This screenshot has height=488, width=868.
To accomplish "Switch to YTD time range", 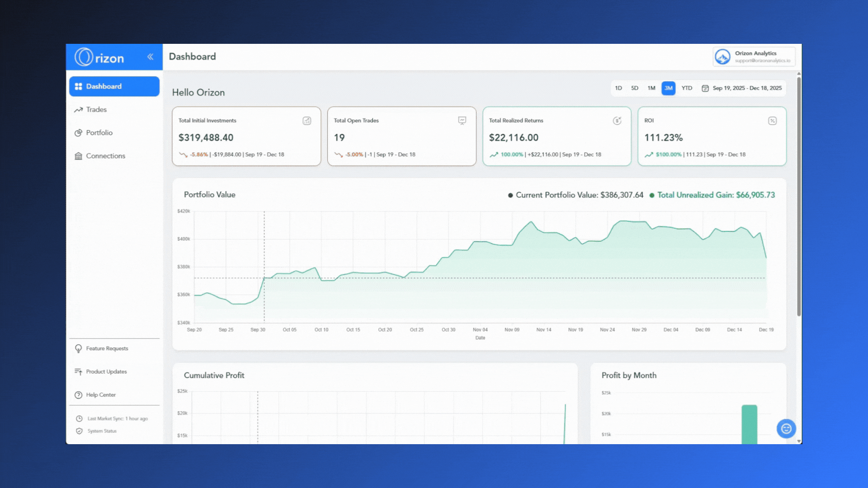I will [x=687, y=88].
